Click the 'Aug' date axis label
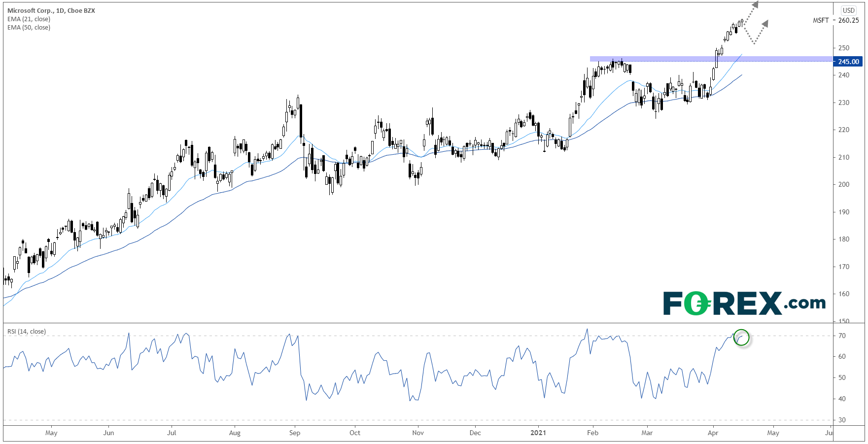The width and height of the screenshot is (868, 444). click(x=235, y=433)
